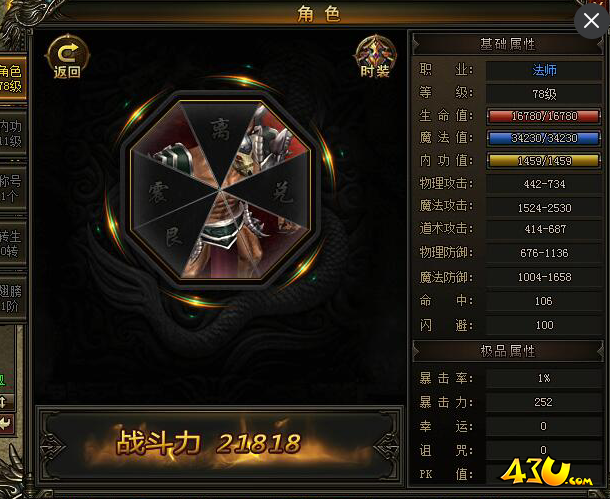The height and width of the screenshot is (499, 610).
Task: Click the yellow 内功值 bar
Action: pos(544,161)
